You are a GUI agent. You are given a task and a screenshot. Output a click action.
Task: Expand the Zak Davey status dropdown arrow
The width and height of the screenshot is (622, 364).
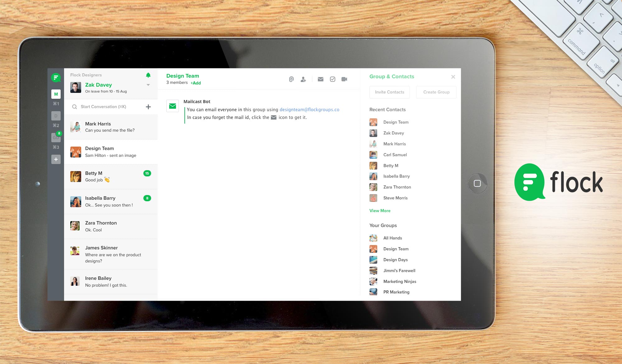pos(148,85)
